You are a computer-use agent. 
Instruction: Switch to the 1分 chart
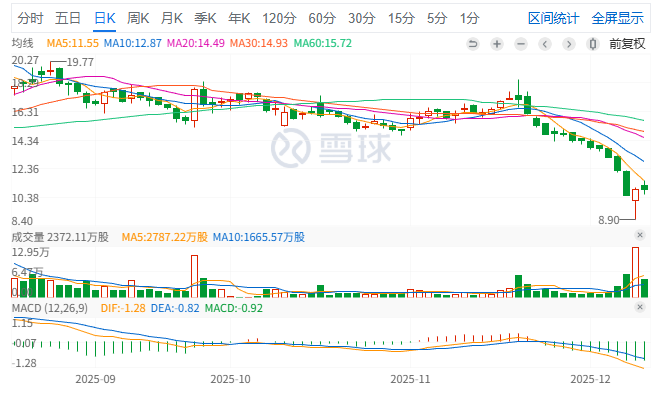point(469,18)
